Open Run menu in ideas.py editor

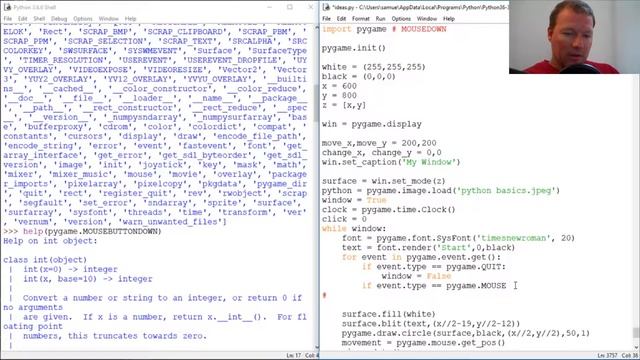coord(380,19)
